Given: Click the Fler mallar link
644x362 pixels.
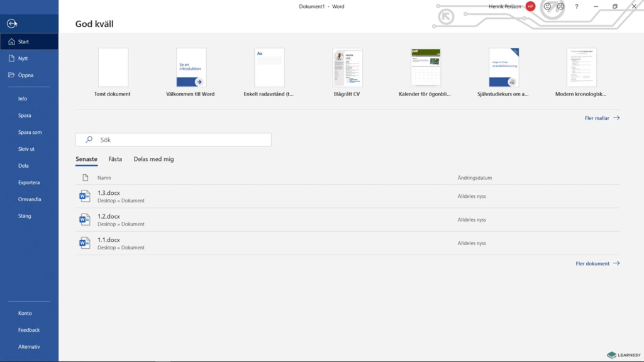Looking at the screenshot, I should coord(602,118).
